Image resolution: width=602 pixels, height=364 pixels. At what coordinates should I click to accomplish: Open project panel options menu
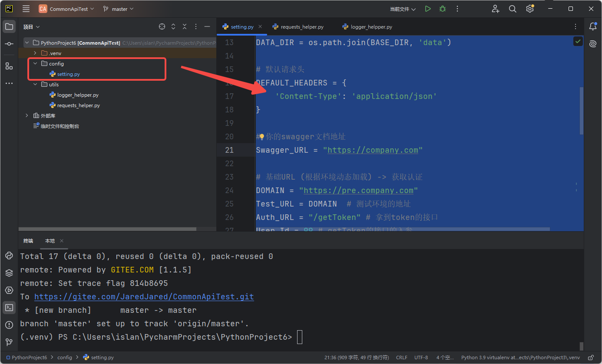196,27
